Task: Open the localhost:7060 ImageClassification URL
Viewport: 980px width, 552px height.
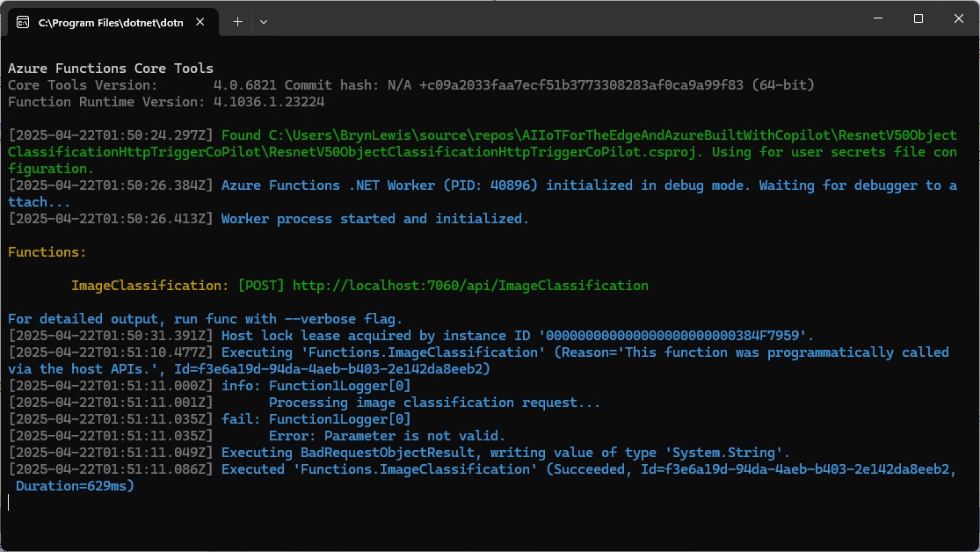Action: 470,286
